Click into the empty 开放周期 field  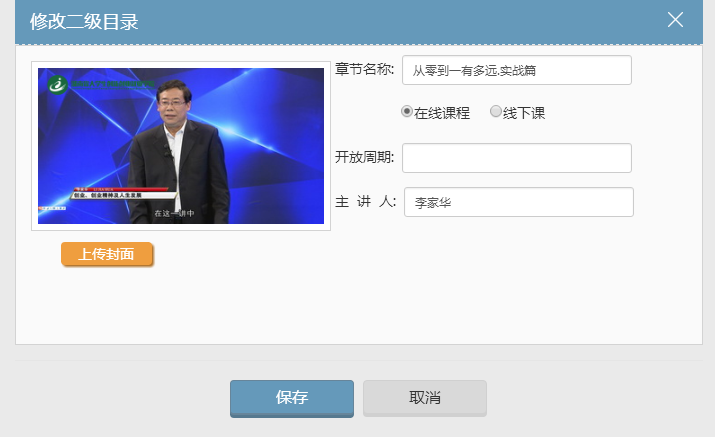point(516,158)
